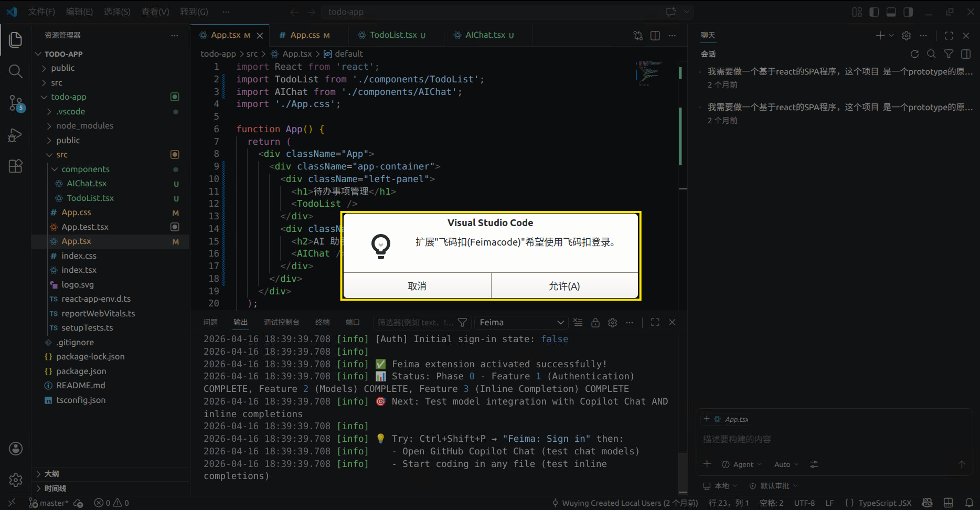Clear the output panel
The image size is (980, 510).
click(x=578, y=323)
